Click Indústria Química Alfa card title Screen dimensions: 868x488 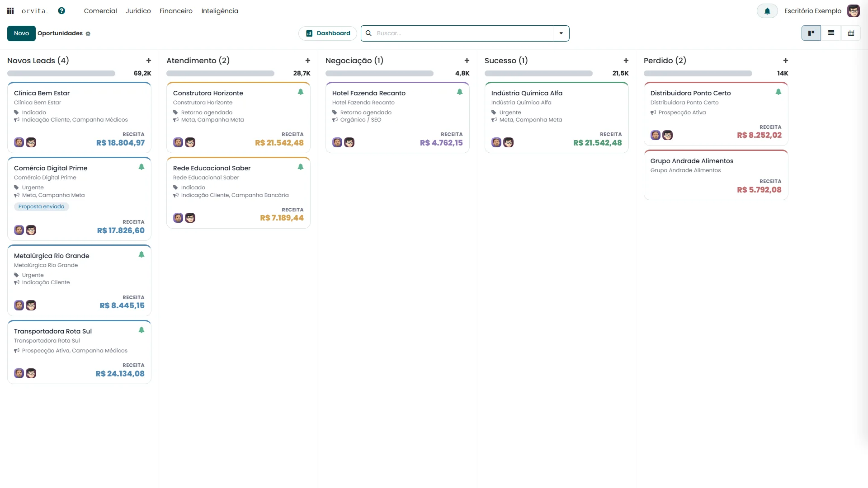pos(527,93)
